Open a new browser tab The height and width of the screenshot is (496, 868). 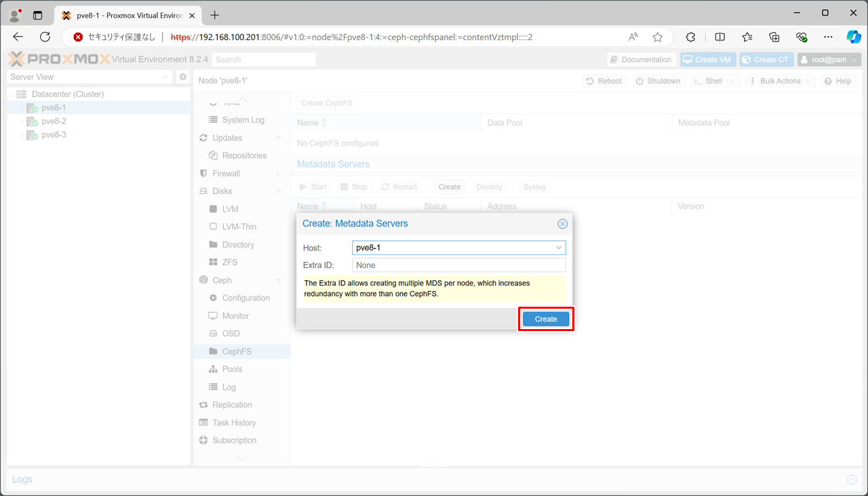215,15
